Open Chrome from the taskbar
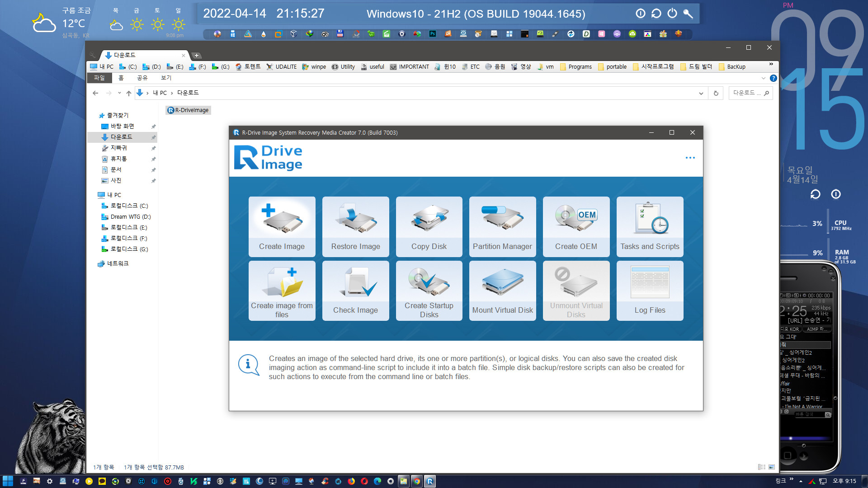Viewport: 868px width, 488px height. tap(416, 481)
